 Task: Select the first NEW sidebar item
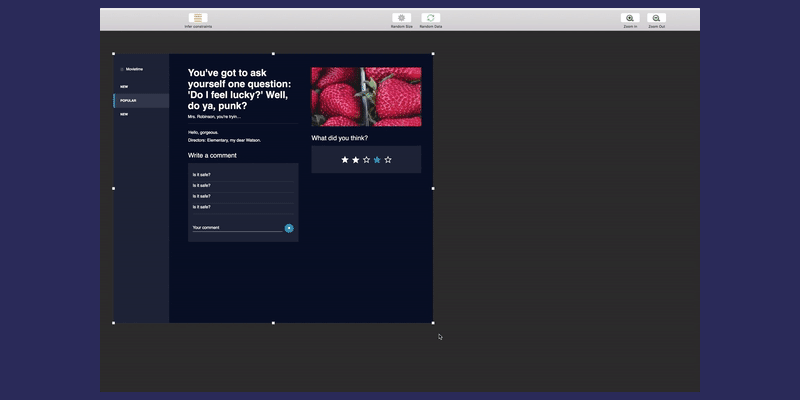click(x=124, y=87)
